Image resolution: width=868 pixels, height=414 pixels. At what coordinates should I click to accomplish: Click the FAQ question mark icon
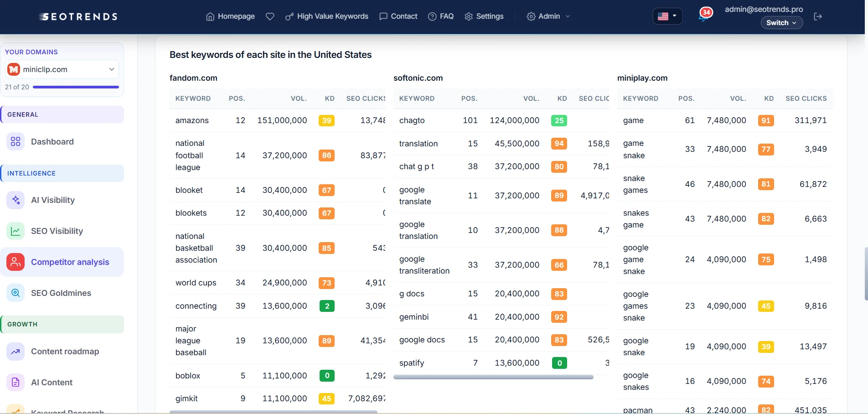click(x=432, y=16)
